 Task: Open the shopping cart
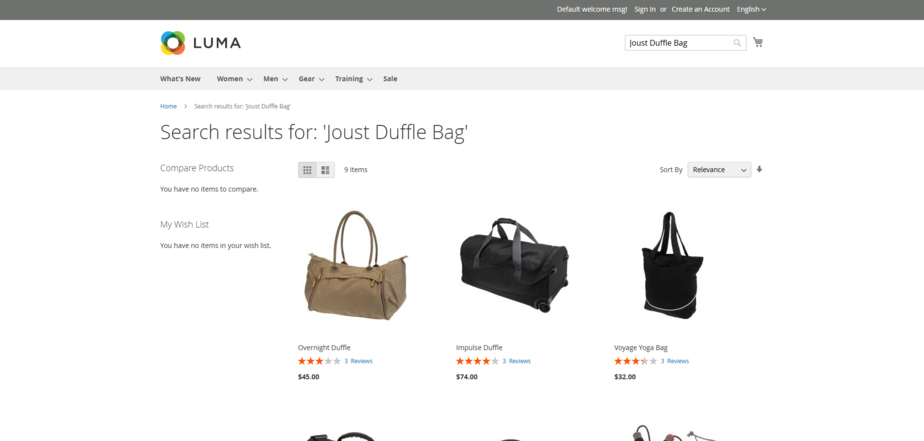click(758, 43)
